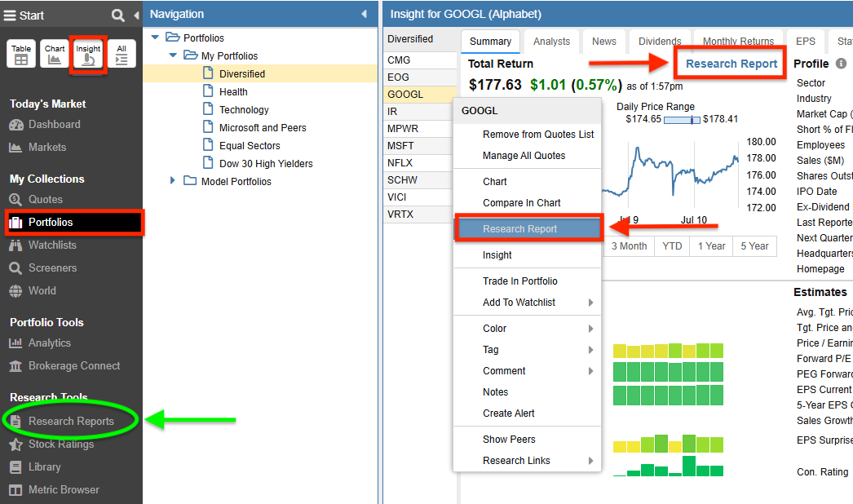Click the Daily Price Range bar
Image resolution: width=853 pixels, height=504 pixels.
(x=683, y=120)
